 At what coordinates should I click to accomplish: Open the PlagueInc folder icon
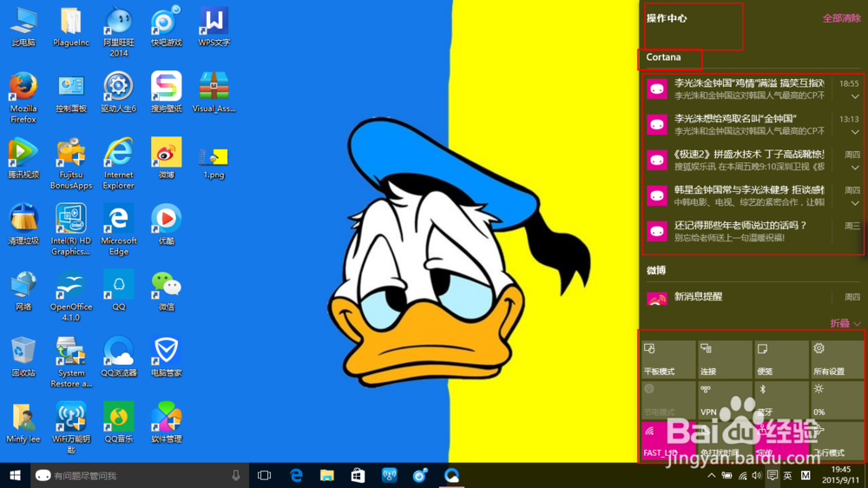[x=71, y=27]
